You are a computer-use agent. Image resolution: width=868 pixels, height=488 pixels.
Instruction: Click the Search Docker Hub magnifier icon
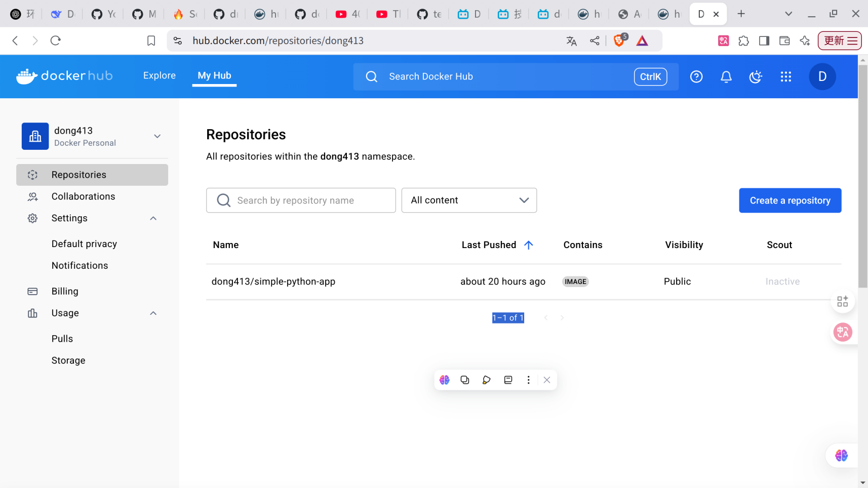point(372,76)
